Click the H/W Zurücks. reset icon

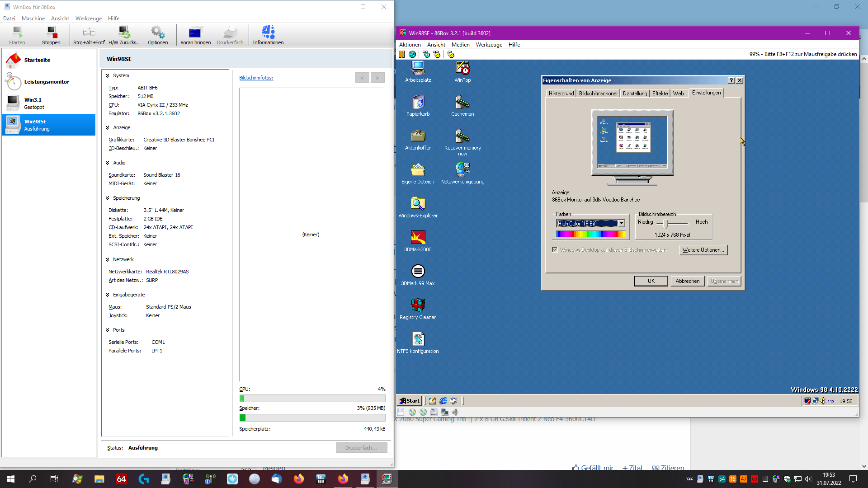click(123, 35)
